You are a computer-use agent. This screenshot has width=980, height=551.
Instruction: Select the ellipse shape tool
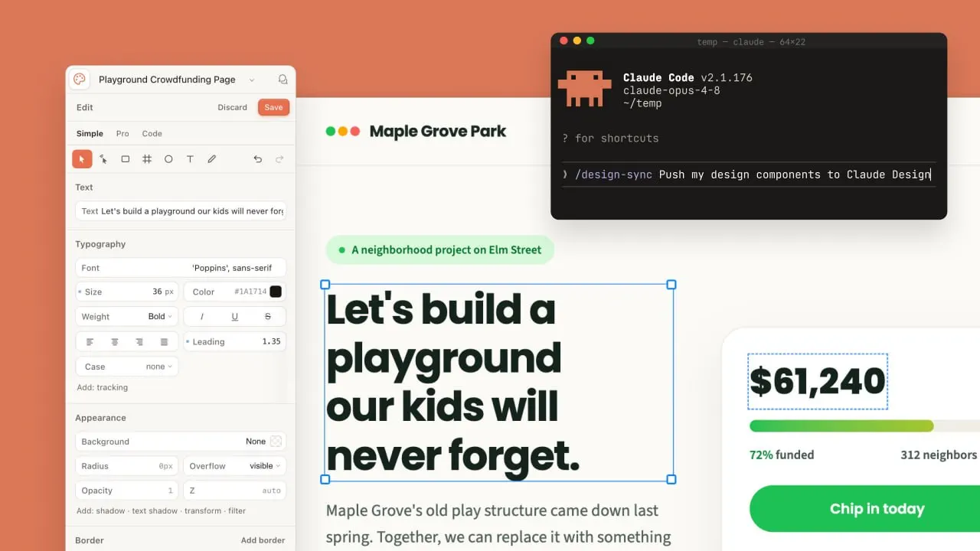tap(168, 159)
